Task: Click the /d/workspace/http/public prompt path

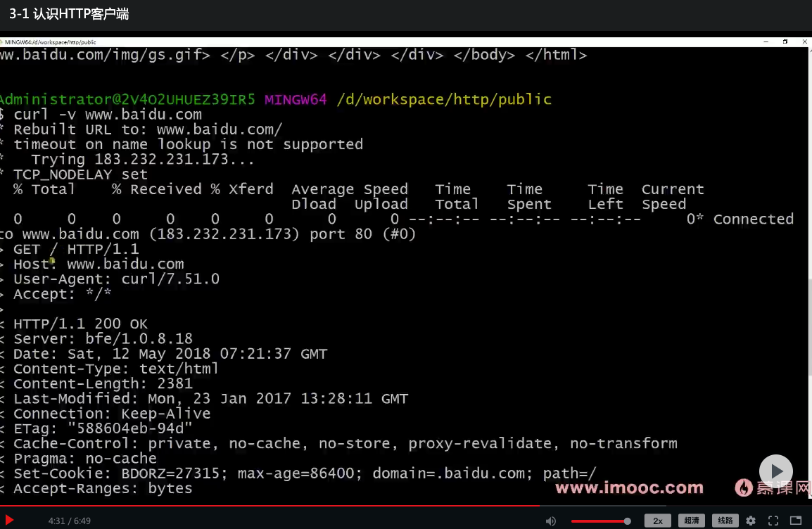Action: pos(444,99)
